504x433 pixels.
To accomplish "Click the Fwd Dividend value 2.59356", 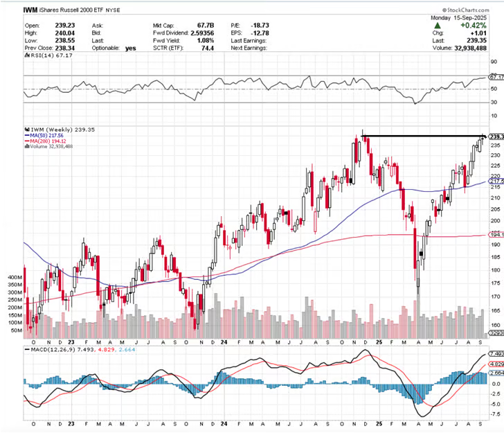I will (x=202, y=33).
